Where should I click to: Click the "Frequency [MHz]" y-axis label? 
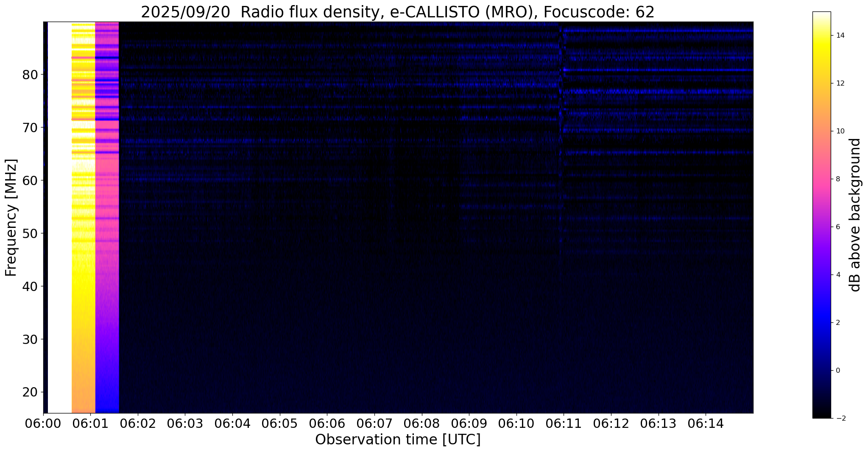coord(11,217)
